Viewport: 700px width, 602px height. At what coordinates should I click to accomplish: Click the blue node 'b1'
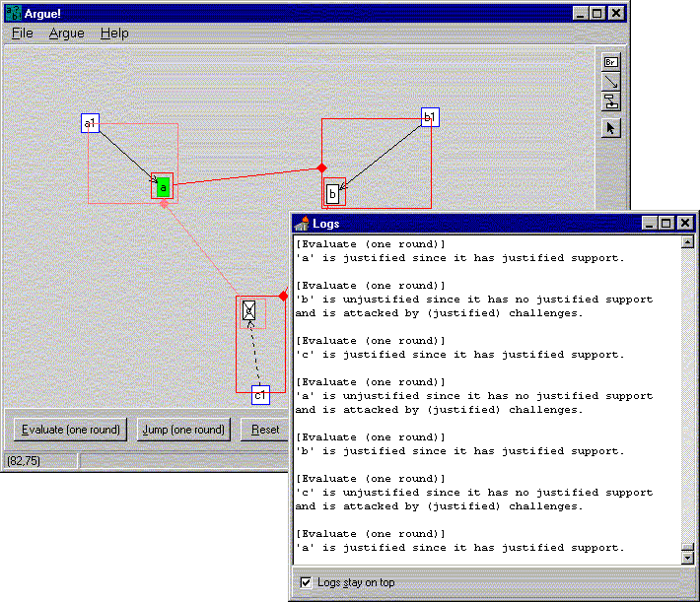[429, 117]
